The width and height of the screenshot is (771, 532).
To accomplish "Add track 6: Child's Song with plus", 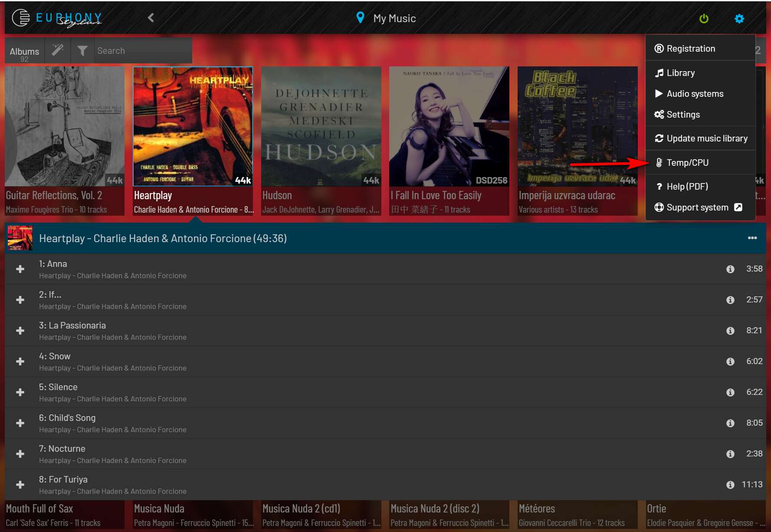I will [x=20, y=423].
